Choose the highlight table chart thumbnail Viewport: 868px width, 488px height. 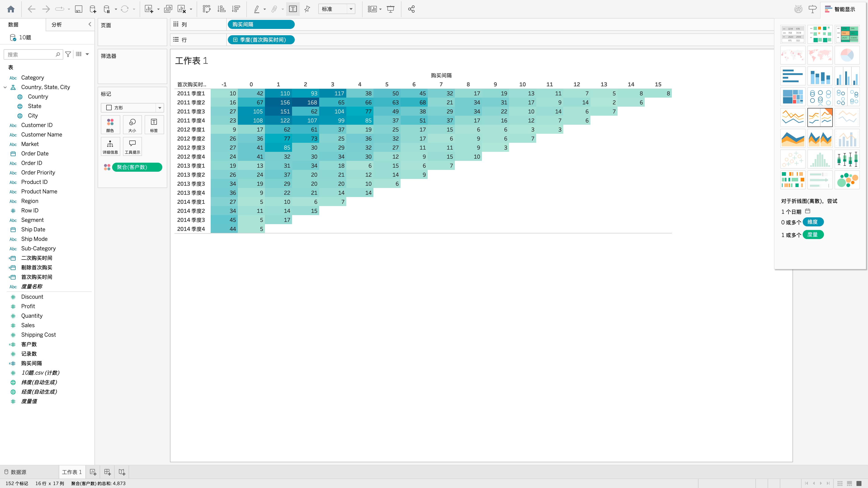coord(847,34)
